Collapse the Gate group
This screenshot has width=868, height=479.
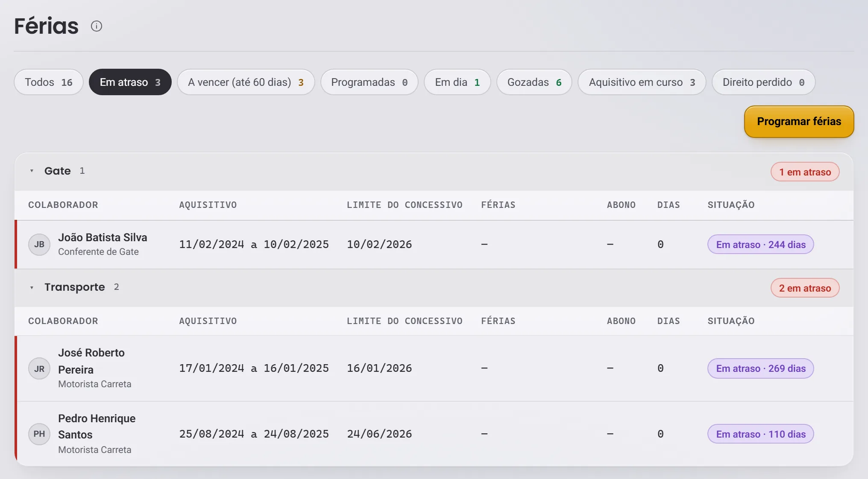[x=32, y=171]
